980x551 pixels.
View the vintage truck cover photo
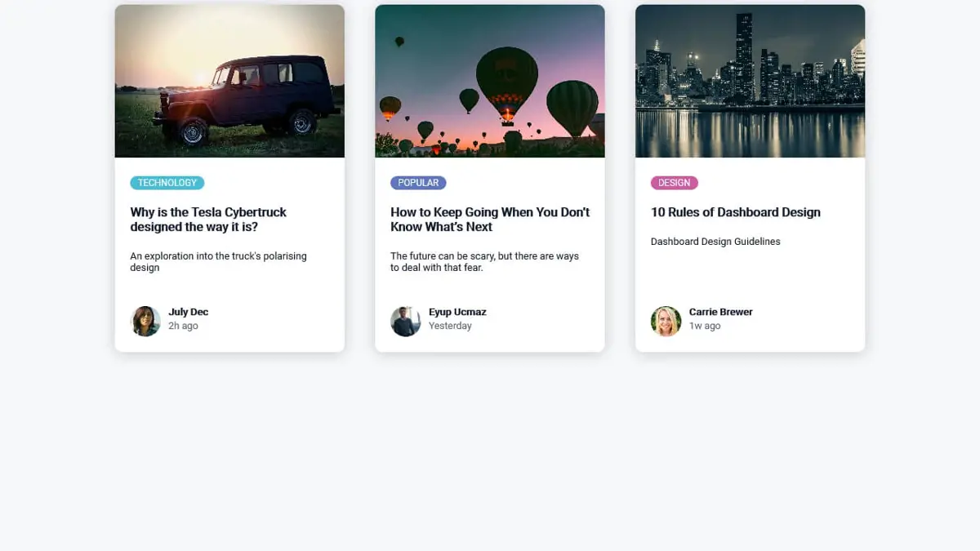[x=229, y=80]
